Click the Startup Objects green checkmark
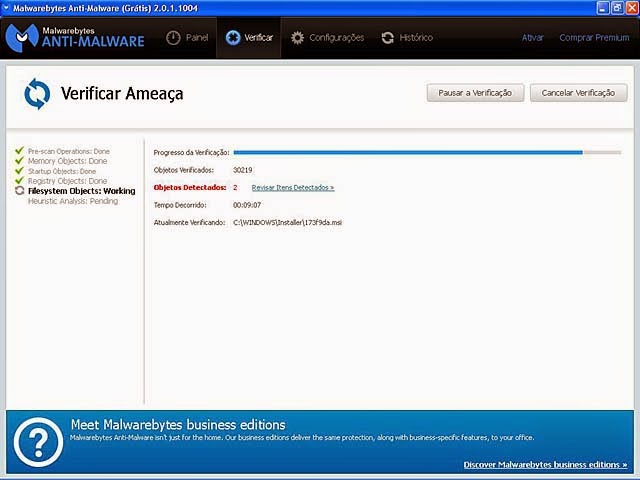The width and height of the screenshot is (640, 480). [x=19, y=171]
